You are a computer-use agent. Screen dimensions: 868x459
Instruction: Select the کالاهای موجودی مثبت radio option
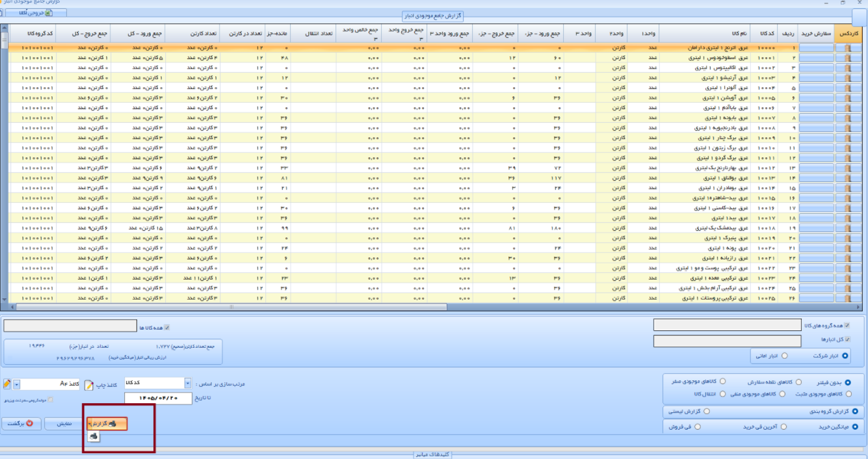[848, 394]
